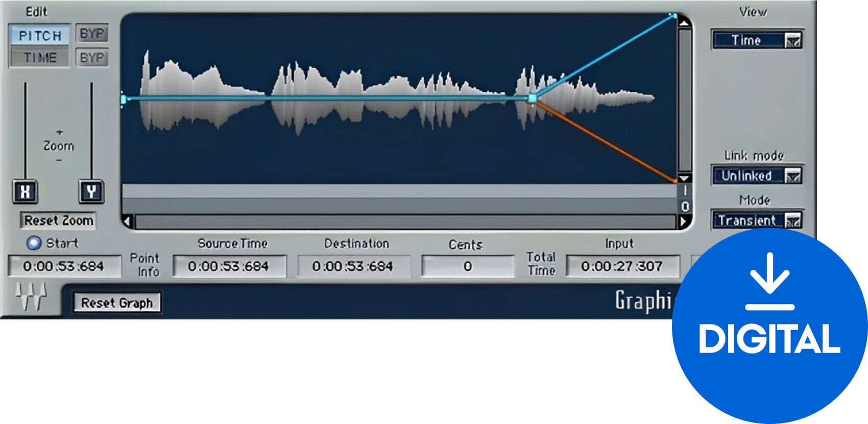
Task: Click Reset Zoom button
Action: click(x=58, y=221)
